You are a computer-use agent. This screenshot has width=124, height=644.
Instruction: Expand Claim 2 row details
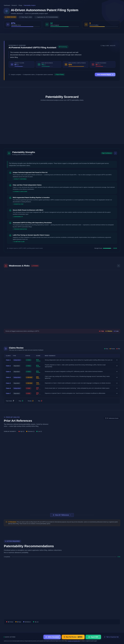tap(117, 366)
